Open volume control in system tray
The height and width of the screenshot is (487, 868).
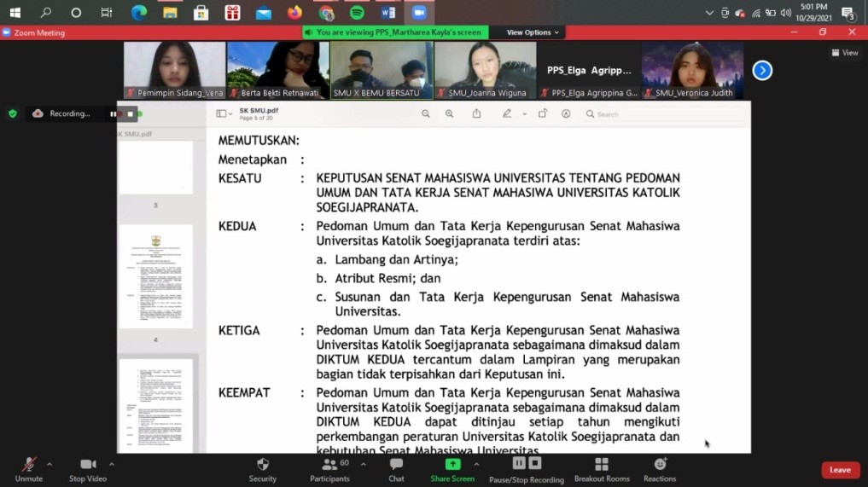785,13
